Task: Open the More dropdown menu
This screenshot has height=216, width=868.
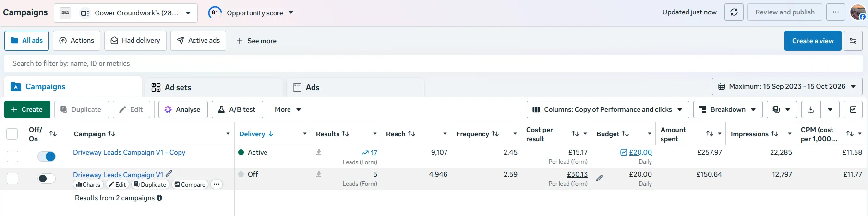Action: tap(288, 109)
